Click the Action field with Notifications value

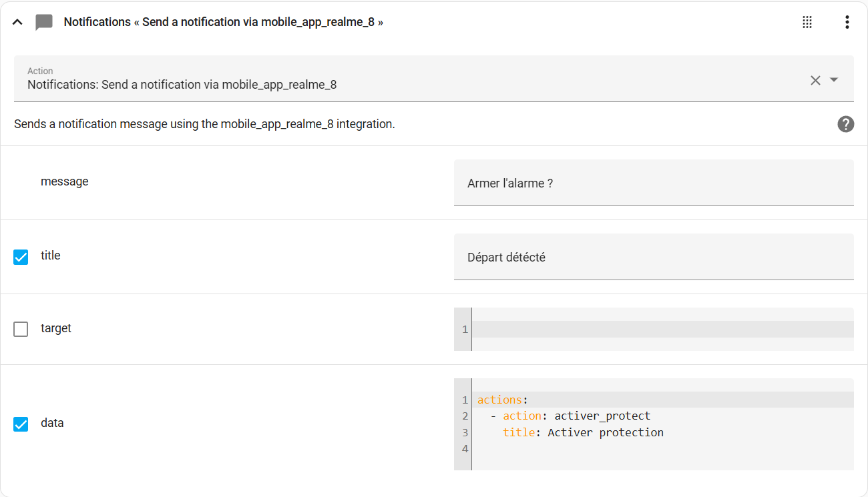coord(434,79)
